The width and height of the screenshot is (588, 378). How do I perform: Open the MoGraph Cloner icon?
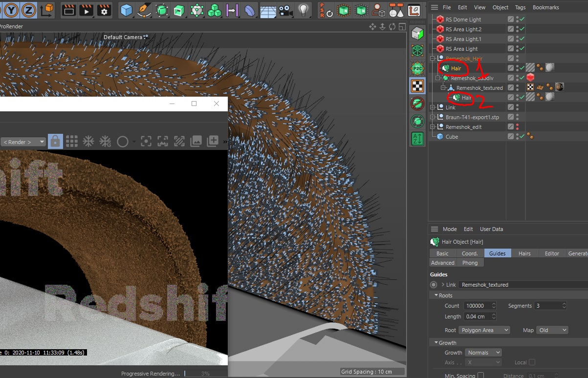pyautogui.click(x=197, y=9)
